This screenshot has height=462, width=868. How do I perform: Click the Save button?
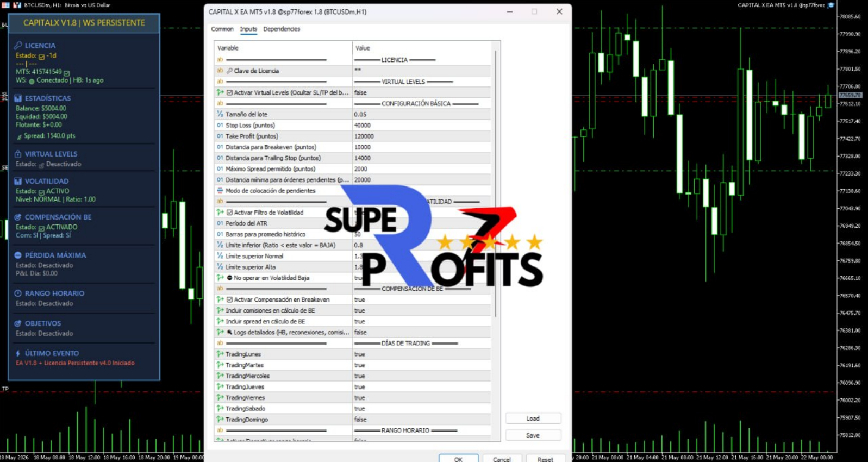coord(533,435)
